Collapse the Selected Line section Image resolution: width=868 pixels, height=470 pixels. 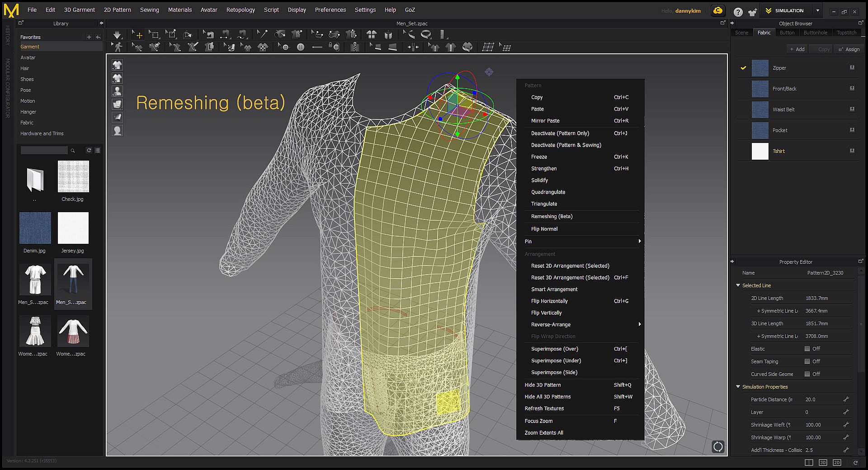point(738,285)
